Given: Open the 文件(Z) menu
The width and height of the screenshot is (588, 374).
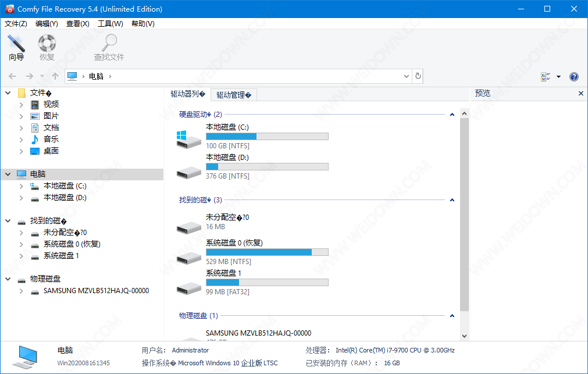Looking at the screenshot, I should point(16,24).
